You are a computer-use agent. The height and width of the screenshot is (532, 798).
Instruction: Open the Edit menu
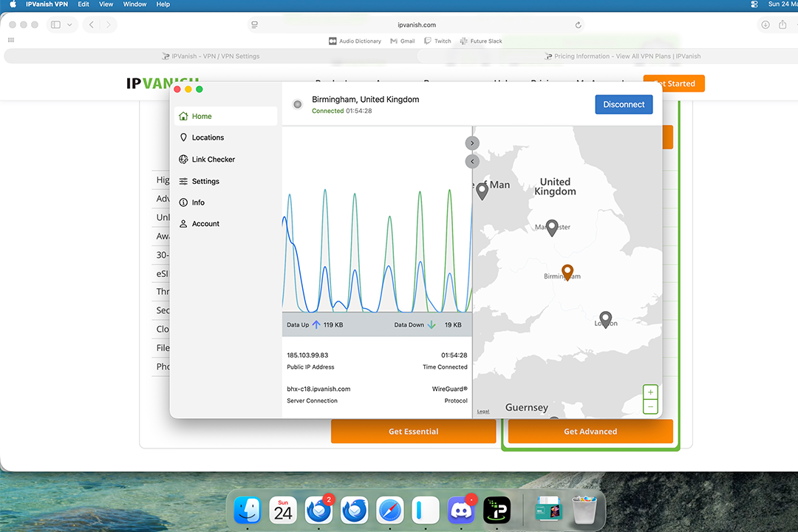coord(83,4)
